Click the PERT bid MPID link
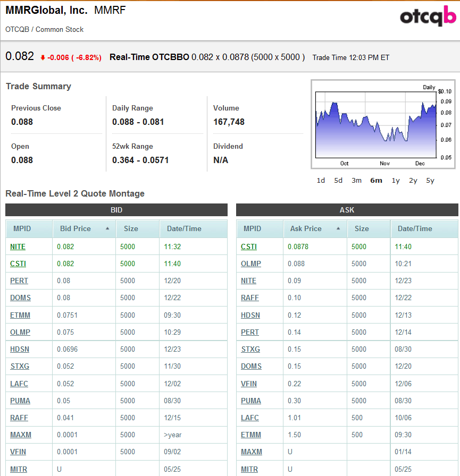The width and height of the screenshot is (460, 476). [x=19, y=280]
